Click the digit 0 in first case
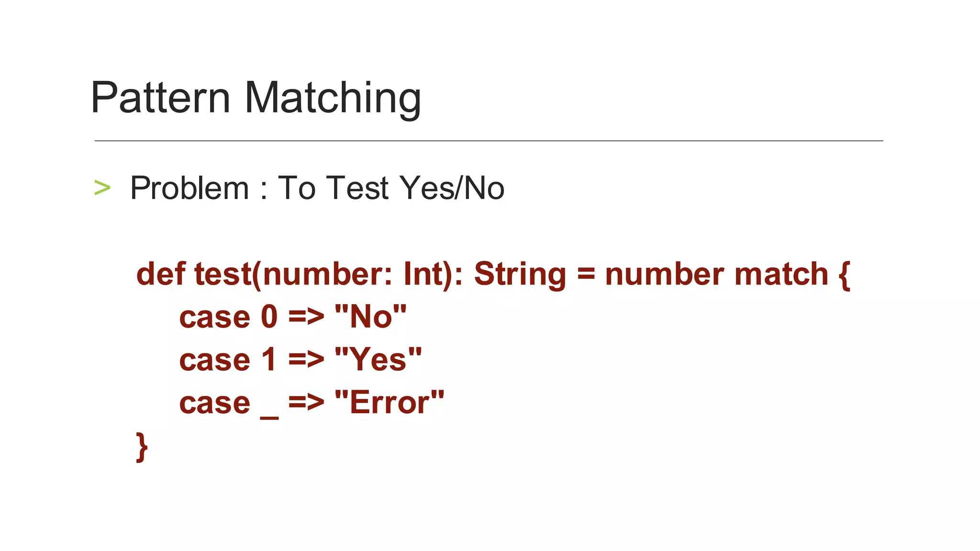This screenshot has height=551, width=980. coord(269,317)
